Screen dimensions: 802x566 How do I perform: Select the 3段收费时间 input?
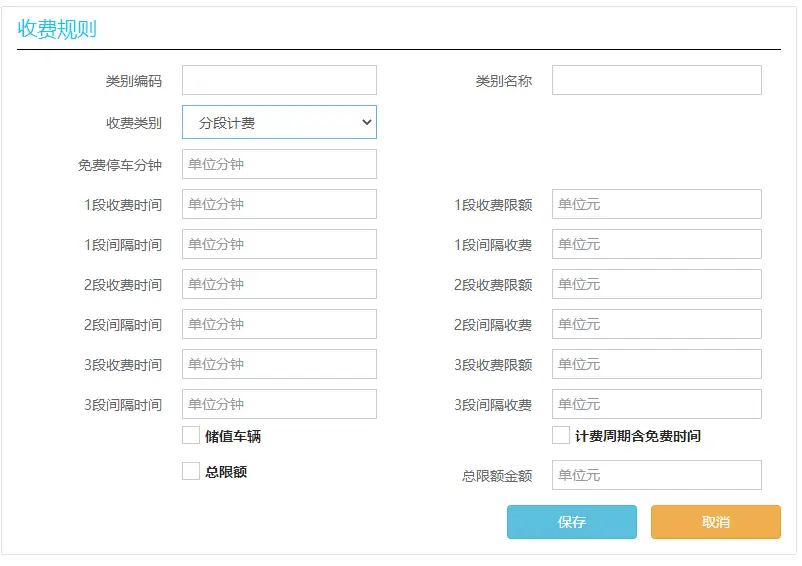pyautogui.click(x=279, y=364)
